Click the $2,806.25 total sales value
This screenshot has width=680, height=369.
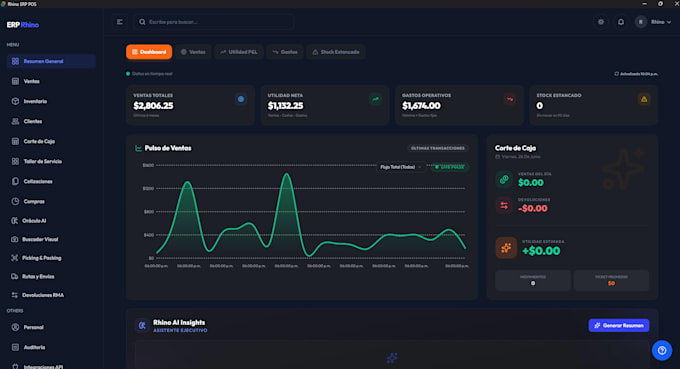point(153,106)
